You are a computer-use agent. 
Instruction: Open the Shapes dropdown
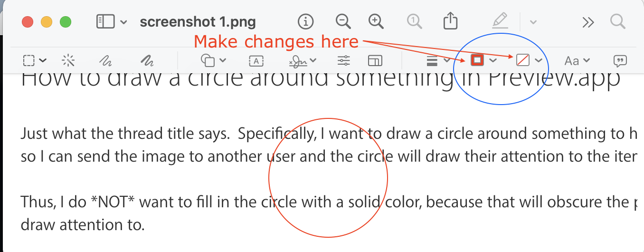(x=214, y=60)
